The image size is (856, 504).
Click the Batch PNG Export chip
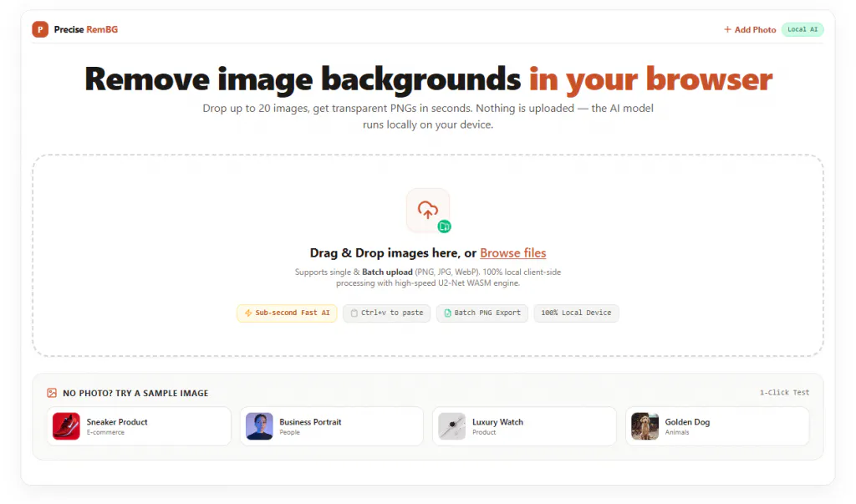coord(482,313)
